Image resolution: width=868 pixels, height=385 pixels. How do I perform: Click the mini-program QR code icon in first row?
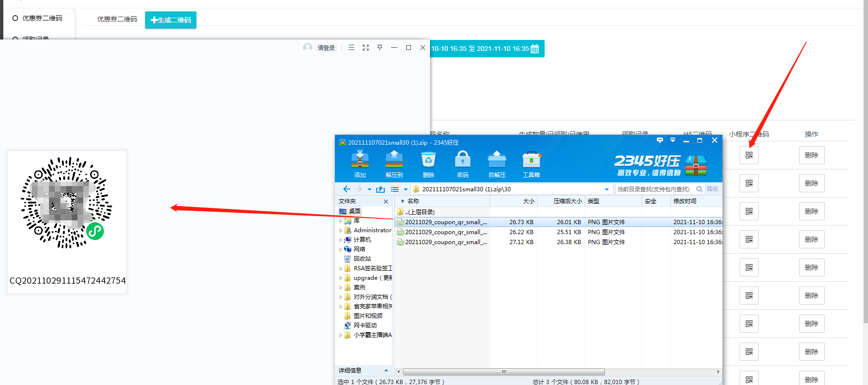[x=749, y=155]
